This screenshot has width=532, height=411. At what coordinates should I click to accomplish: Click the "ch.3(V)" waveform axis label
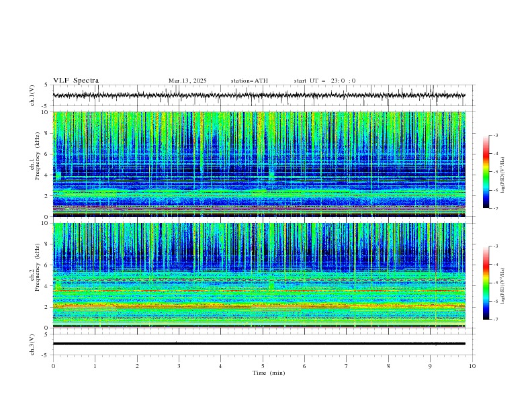click(32, 345)
